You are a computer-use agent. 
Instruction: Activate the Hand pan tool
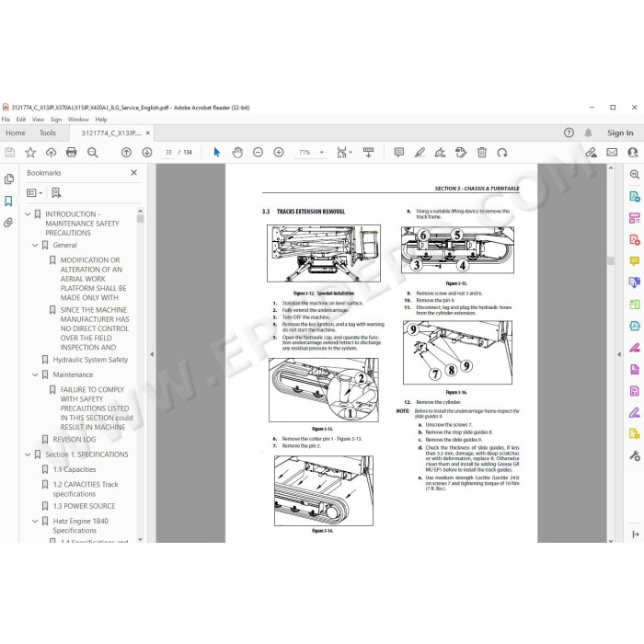click(237, 153)
